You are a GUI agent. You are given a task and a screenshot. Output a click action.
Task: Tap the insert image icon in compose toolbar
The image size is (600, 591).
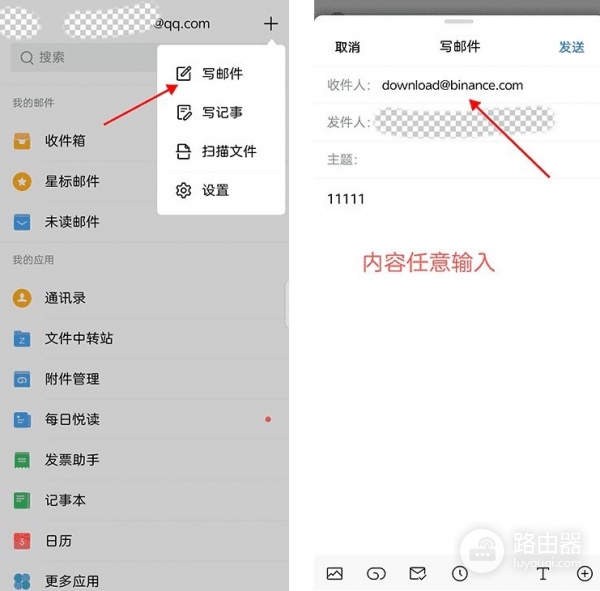pos(334,573)
